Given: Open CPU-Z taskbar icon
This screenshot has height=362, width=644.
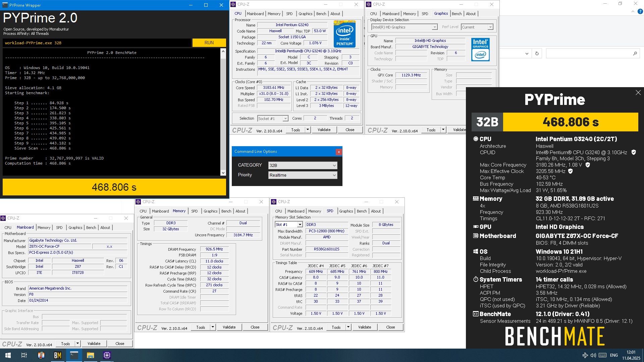Looking at the screenshot, I should 107,355.
